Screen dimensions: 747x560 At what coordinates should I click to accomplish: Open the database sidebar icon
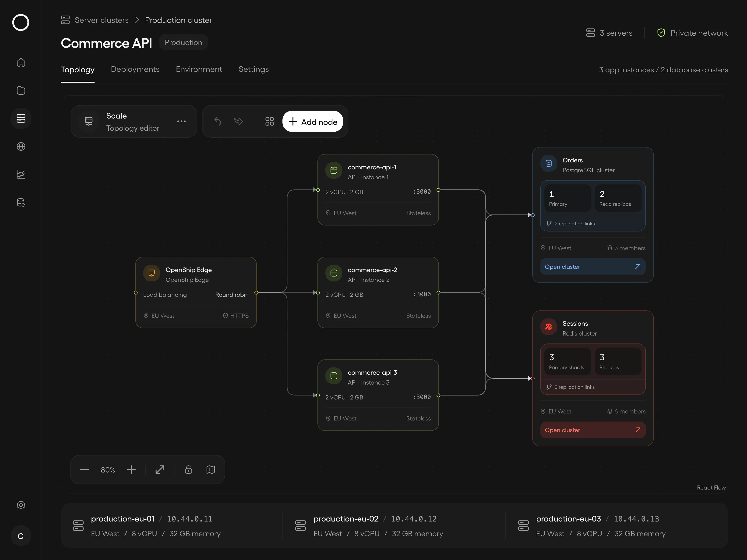tap(21, 203)
